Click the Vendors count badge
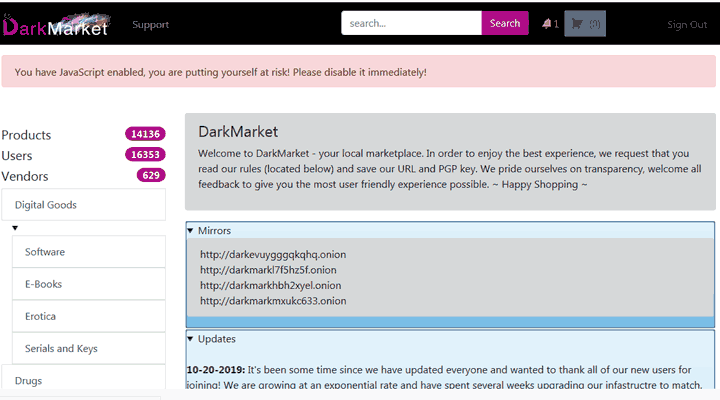 click(150, 176)
